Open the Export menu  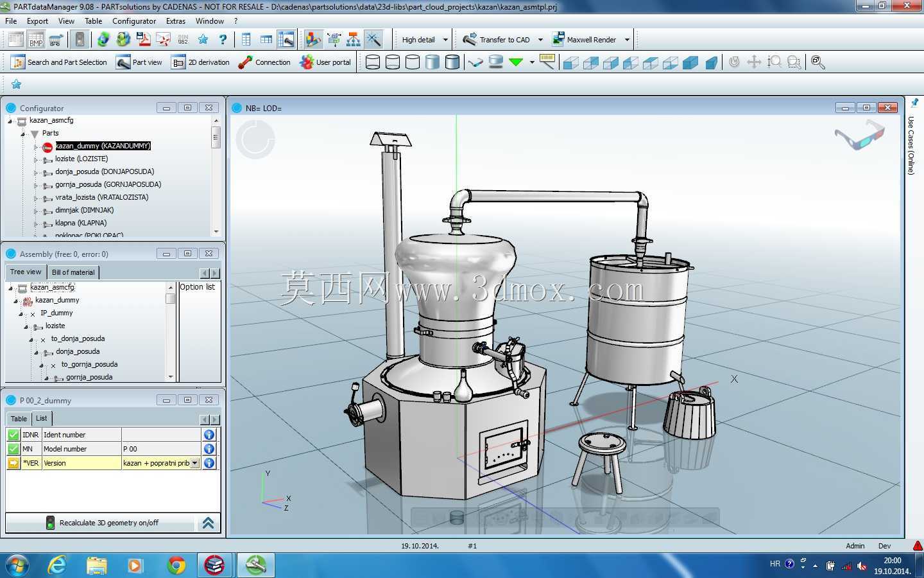(x=37, y=21)
